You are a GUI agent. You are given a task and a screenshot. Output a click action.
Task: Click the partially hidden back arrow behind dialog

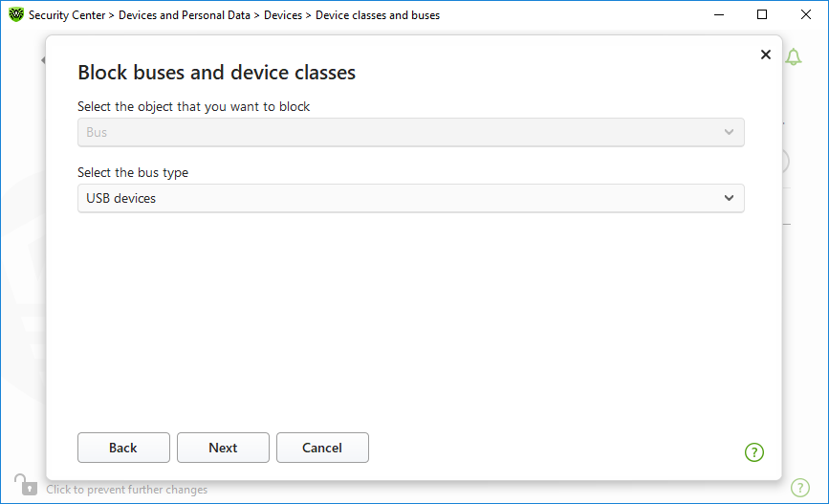[x=43, y=60]
